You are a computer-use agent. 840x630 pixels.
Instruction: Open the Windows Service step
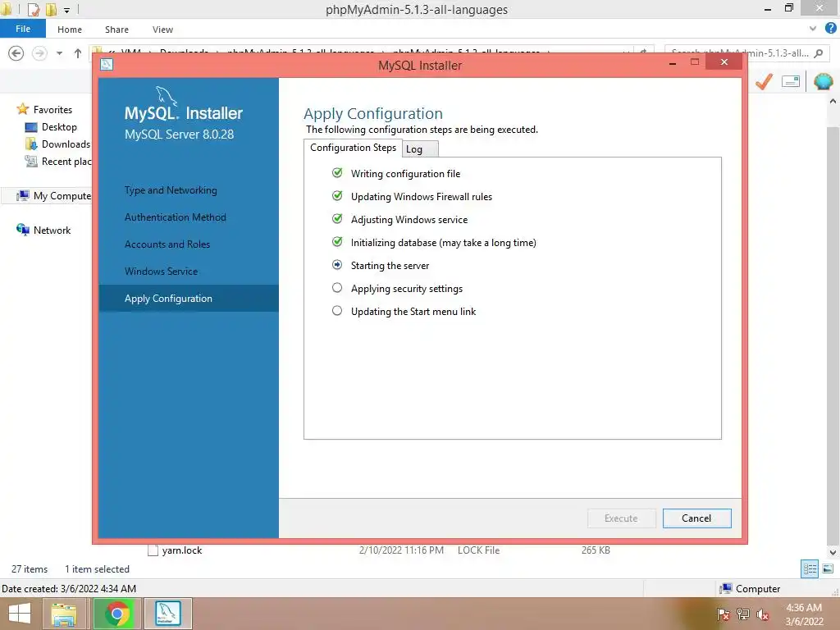tap(161, 271)
